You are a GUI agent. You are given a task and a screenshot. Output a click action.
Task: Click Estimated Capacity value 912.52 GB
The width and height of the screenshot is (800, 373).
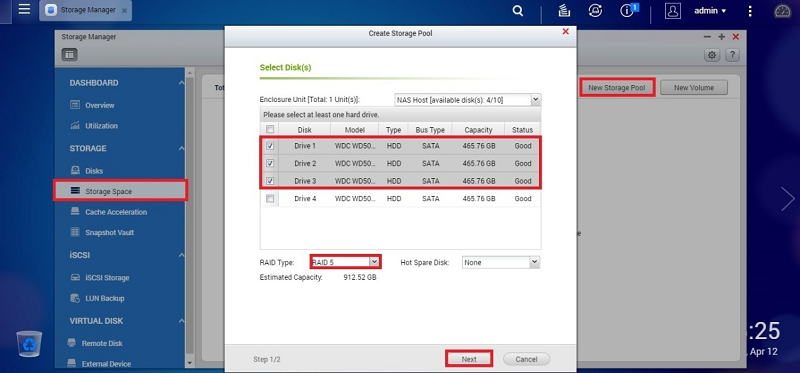pyautogui.click(x=360, y=278)
